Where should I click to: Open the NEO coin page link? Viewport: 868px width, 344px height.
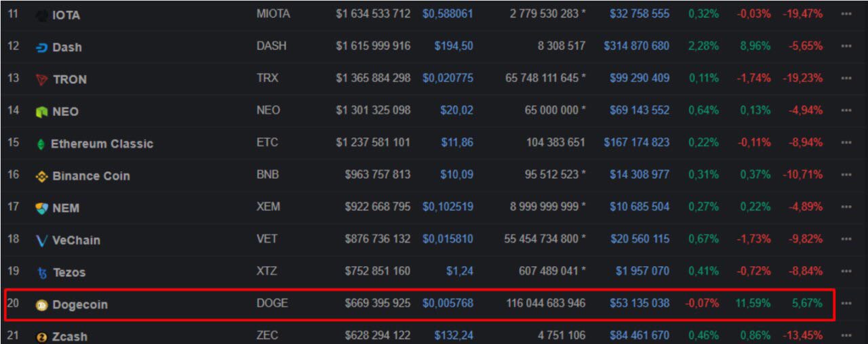pos(66,112)
